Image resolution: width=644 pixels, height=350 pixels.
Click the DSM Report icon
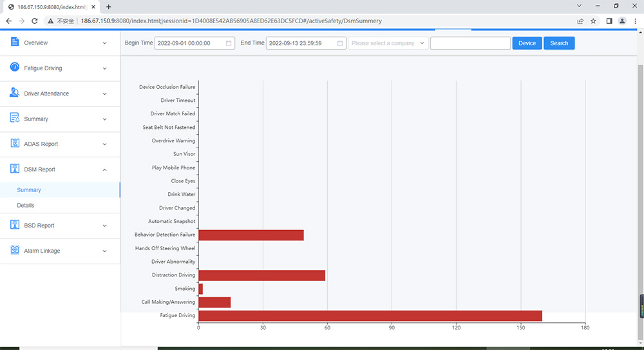coord(15,169)
